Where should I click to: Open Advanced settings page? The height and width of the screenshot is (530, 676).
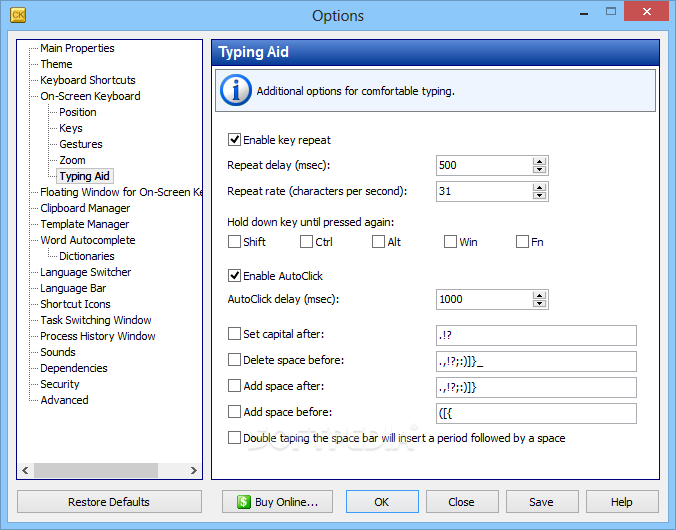[64, 400]
